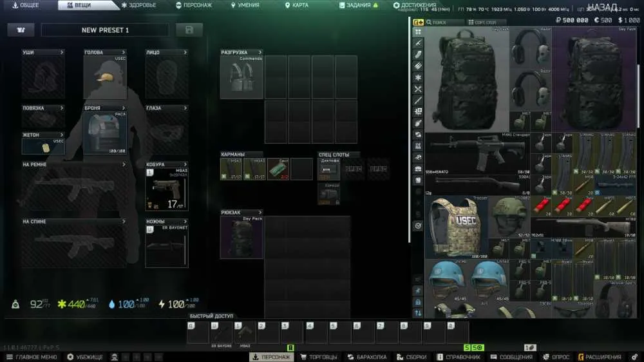Open СБОРКИ screen

[x=412, y=357]
